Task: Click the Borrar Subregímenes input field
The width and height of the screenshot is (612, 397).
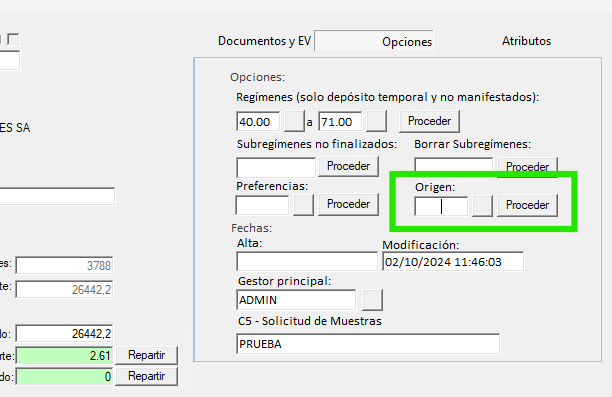Action: coord(454,166)
